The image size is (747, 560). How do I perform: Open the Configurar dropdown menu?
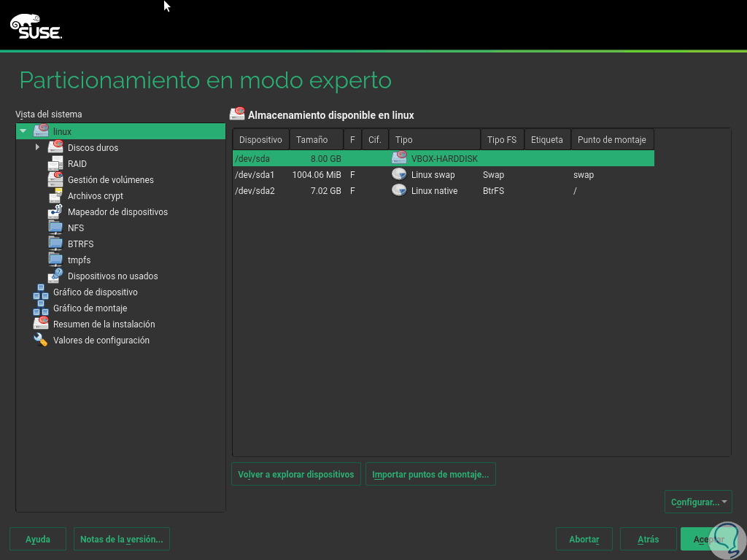tap(698, 502)
